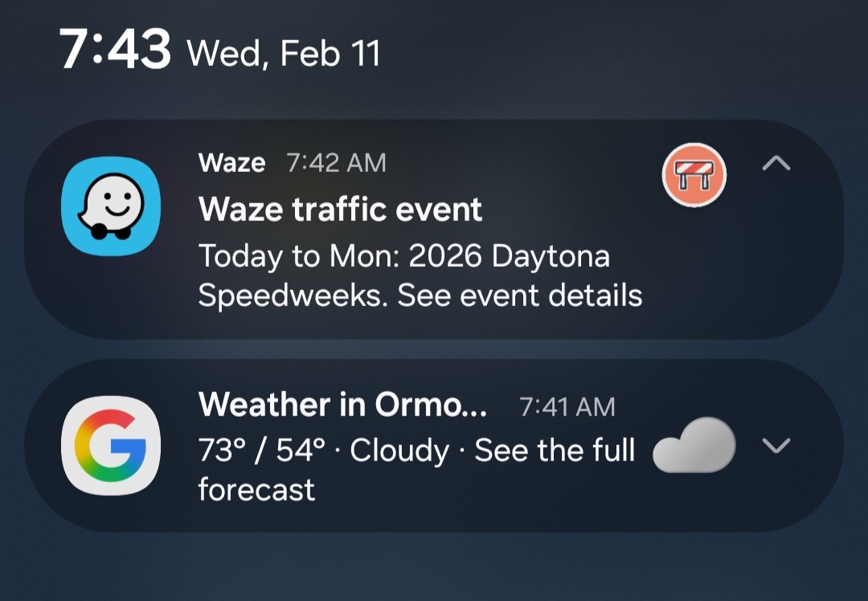Tap See the full text in weather notification
The height and width of the screenshot is (601, 868).
(555, 451)
